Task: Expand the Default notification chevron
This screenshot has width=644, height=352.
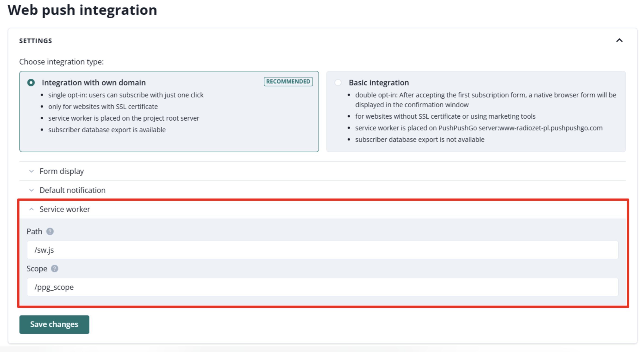Action: pyautogui.click(x=31, y=190)
